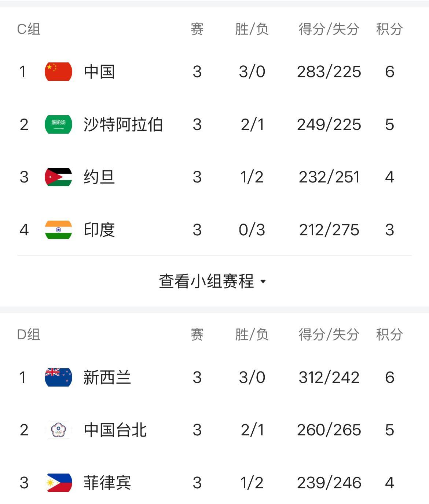Click the India flag icon

pyautogui.click(x=58, y=230)
